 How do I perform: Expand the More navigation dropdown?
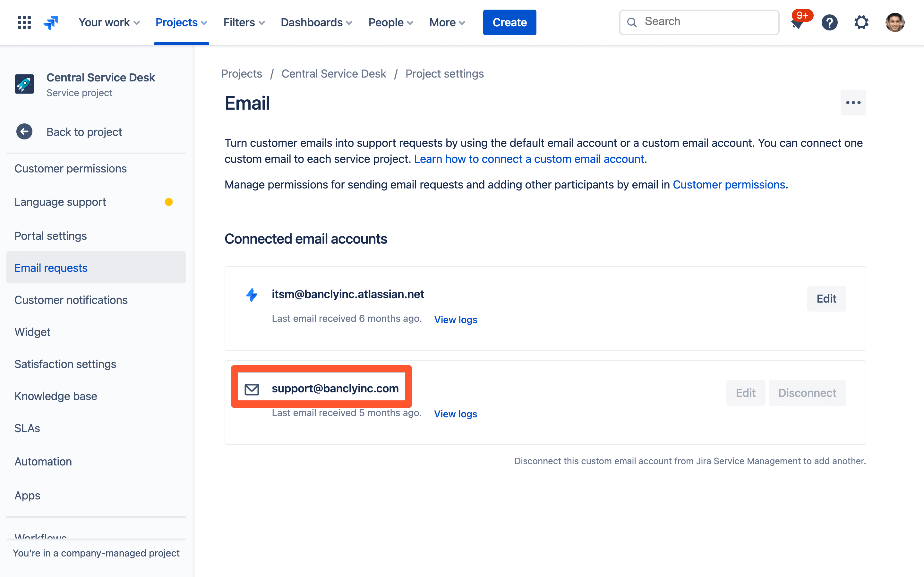446,22
